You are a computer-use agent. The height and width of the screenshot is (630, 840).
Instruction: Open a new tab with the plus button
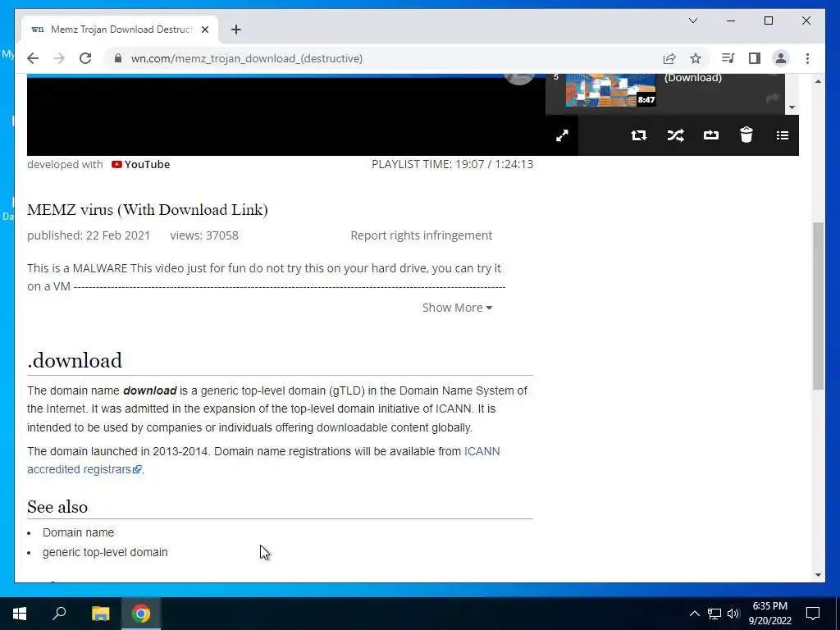click(x=236, y=30)
